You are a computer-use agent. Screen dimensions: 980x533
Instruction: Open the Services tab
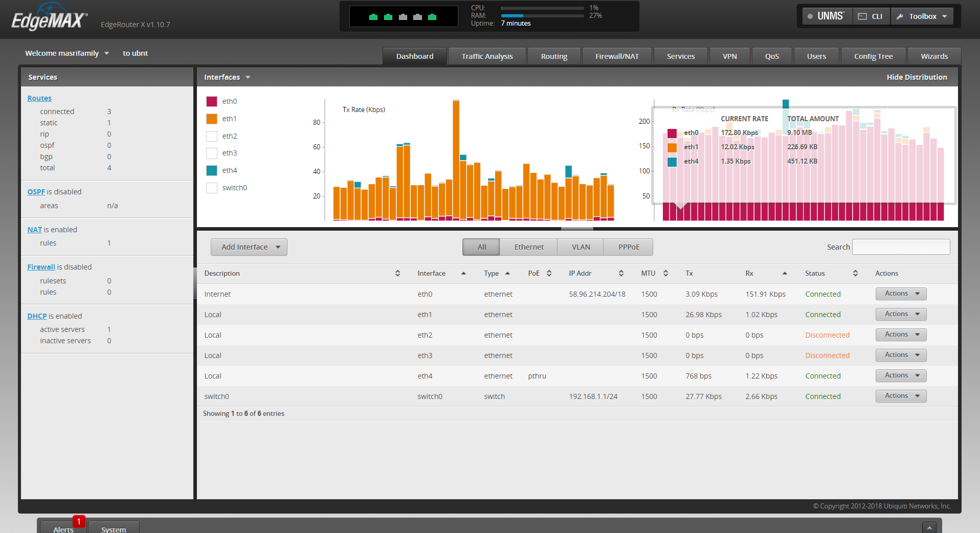(x=681, y=56)
